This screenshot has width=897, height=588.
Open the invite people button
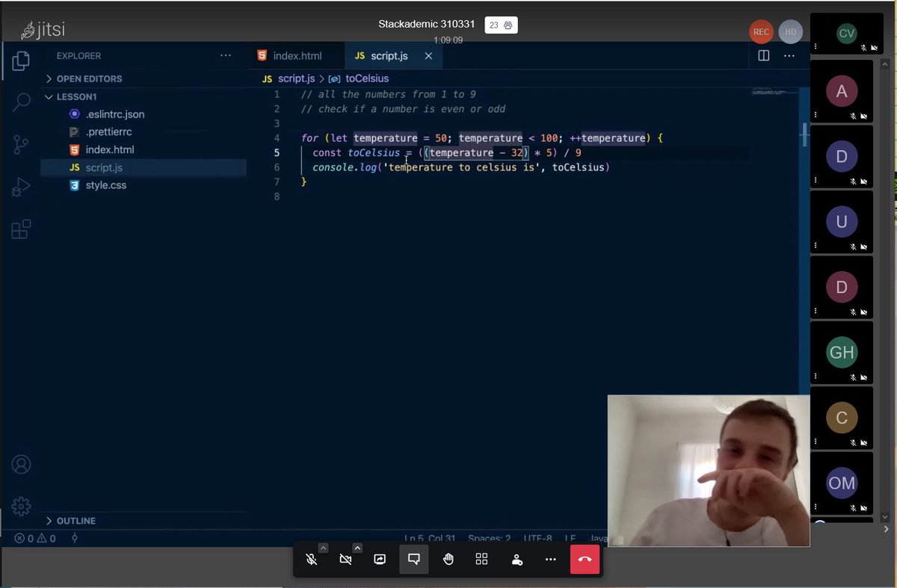[517, 559]
